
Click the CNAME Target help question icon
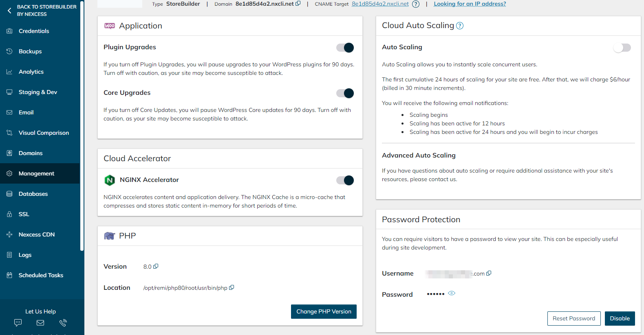416,4
